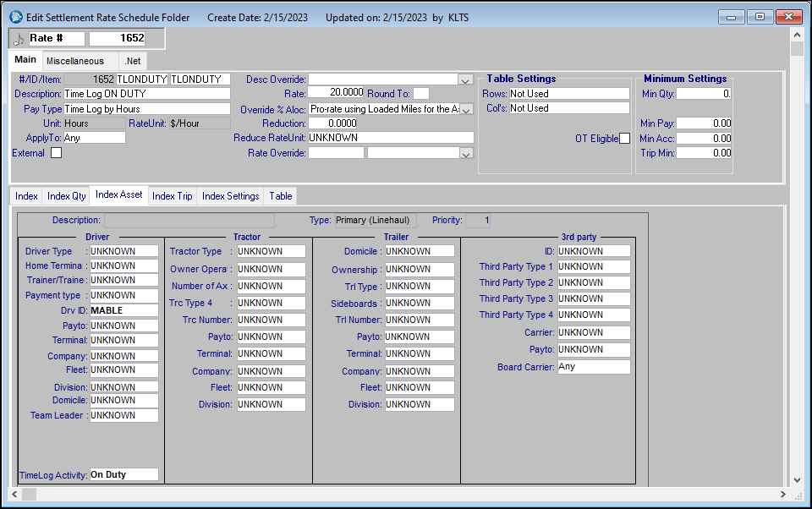Click the Payment type field
The image size is (812, 509).
pos(124,295)
